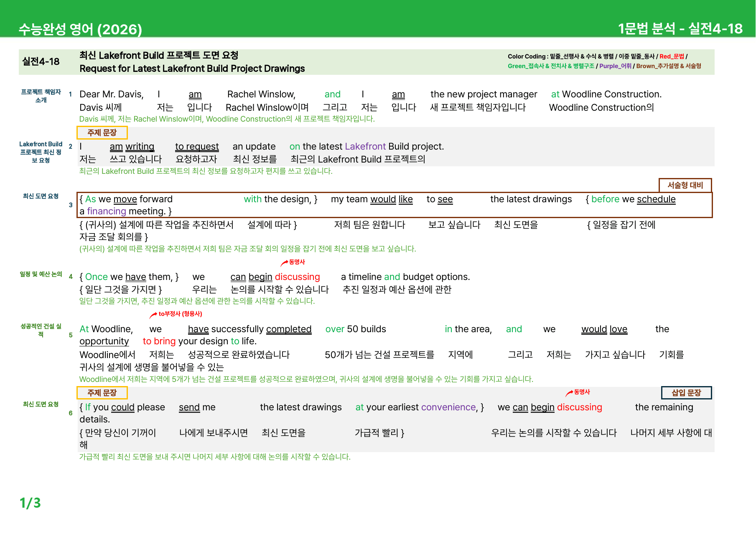Click the Red_문법 legend entry

(x=672, y=56)
